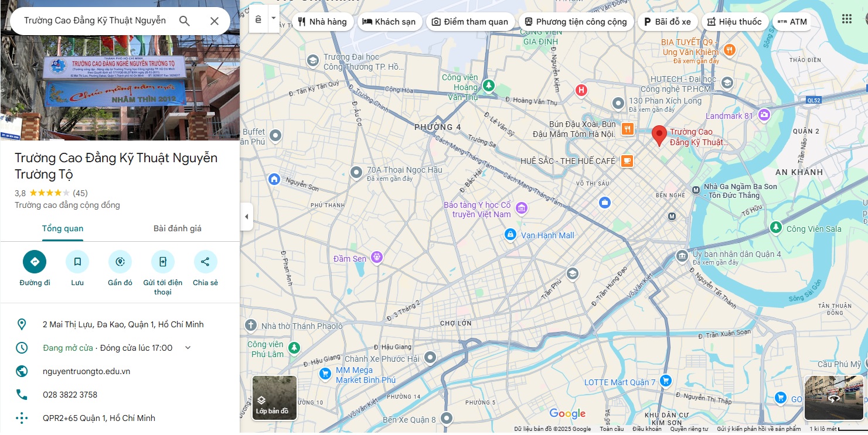868x435 pixels.
Task: Click the search magnifier icon
Action: click(x=185, y=21)
